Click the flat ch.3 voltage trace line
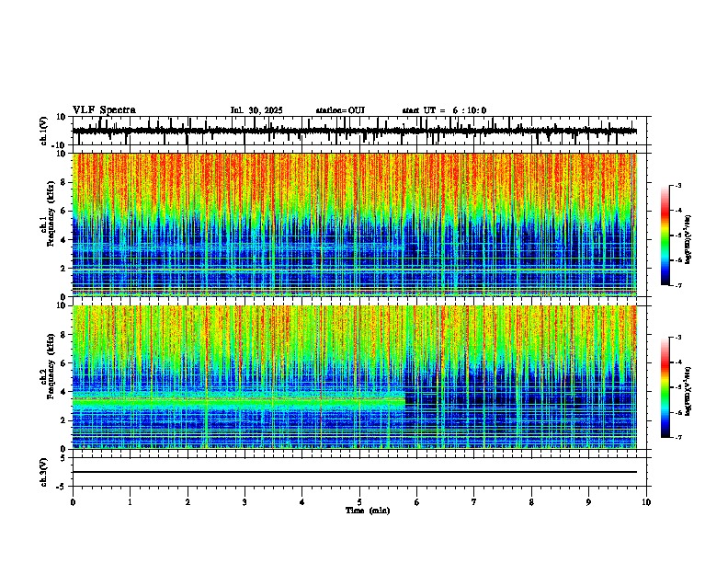Screen dimensions: 728x563 (355, 472)
